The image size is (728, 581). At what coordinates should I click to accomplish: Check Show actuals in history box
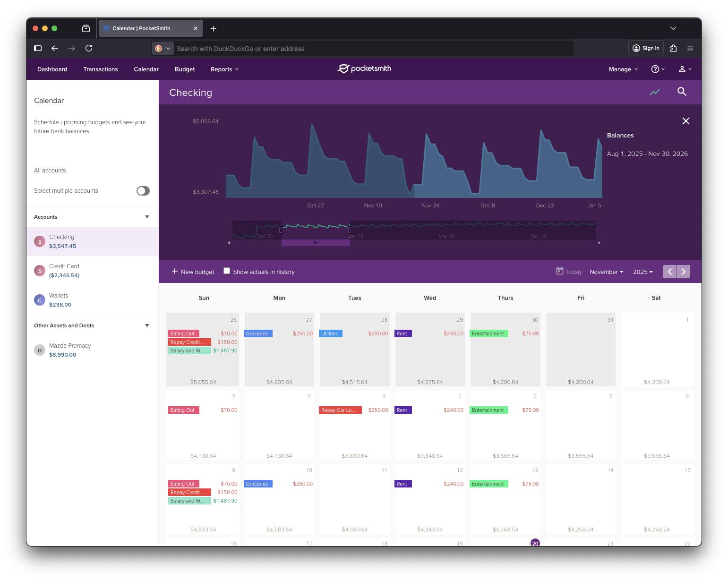tap(227, 271)
